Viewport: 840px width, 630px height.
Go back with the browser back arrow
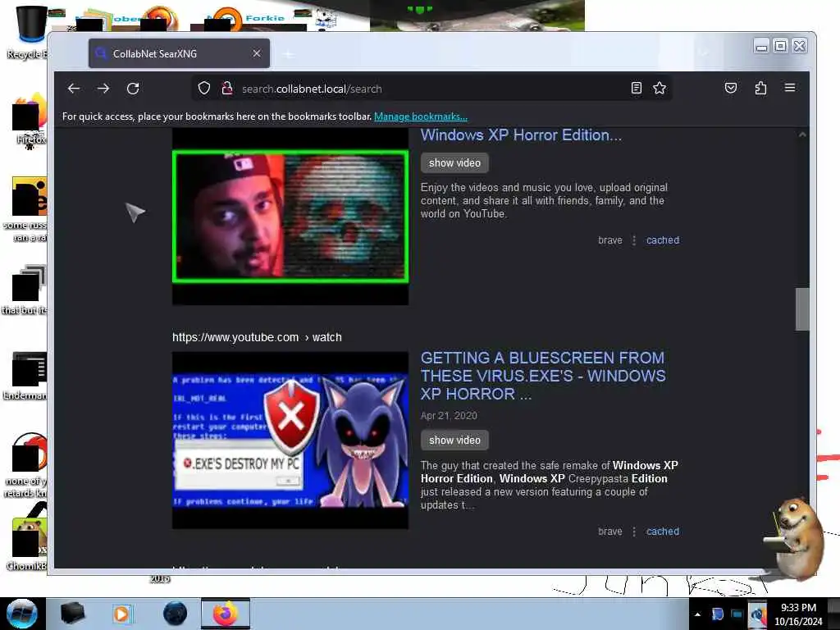coord(74,89)
